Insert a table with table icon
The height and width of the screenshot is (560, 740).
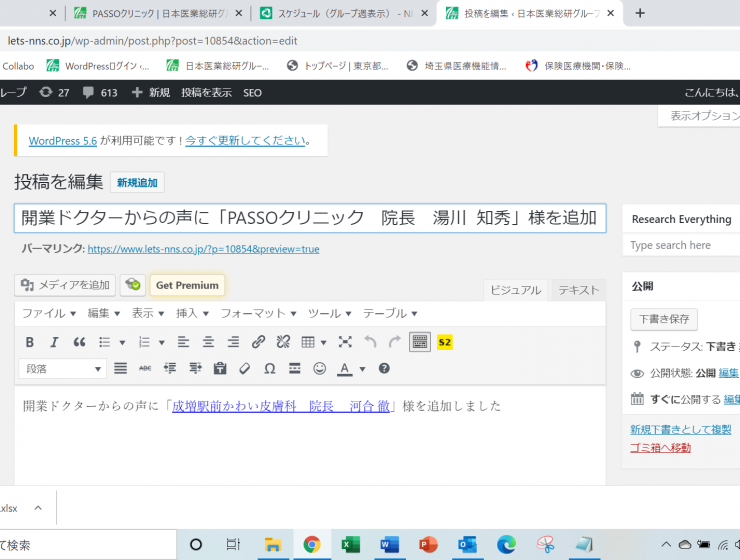click(x=308, y=342)
